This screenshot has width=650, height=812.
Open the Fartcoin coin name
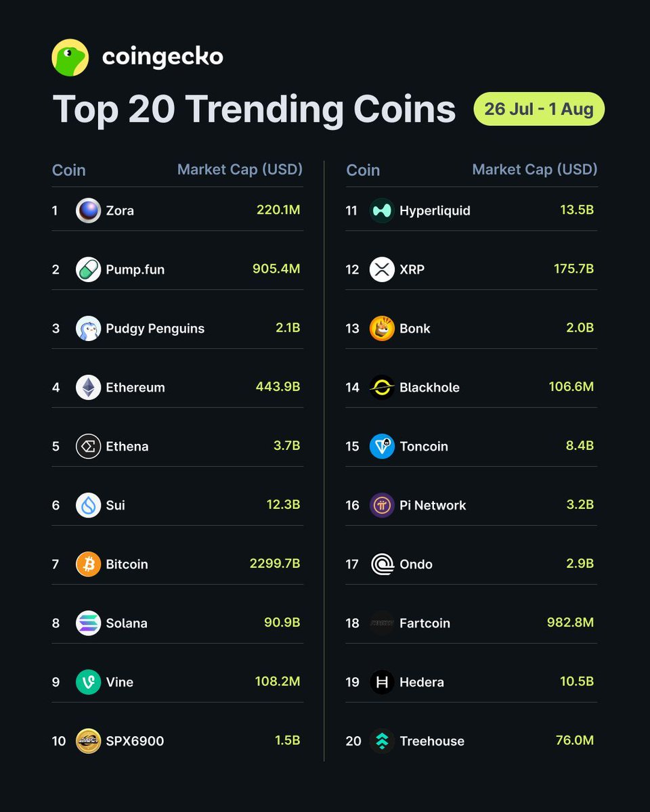(425, 623)
